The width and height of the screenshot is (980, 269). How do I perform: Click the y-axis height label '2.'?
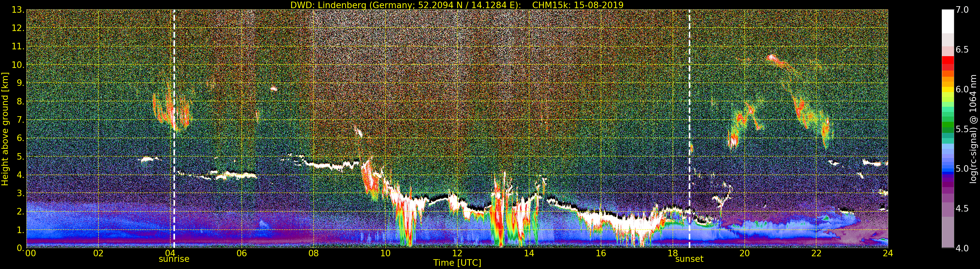[x=20, y=212]
